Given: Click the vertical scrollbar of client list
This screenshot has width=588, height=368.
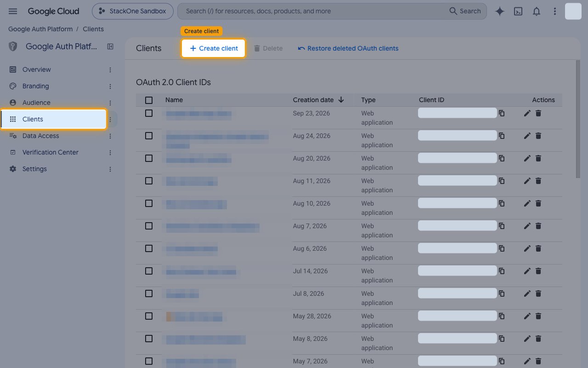Looking at the screenshot, I should (x=578, y=120).
